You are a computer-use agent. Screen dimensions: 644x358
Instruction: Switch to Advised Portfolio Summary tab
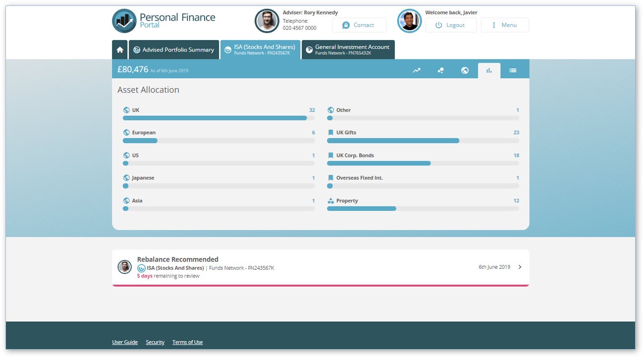[174, 50]
